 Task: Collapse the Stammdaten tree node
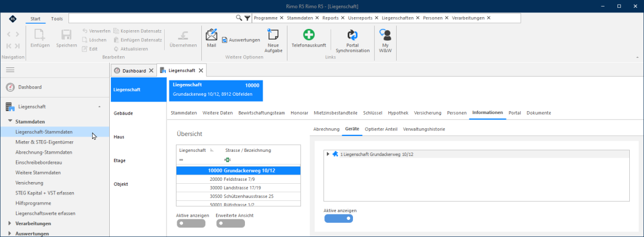coord(10,122)
